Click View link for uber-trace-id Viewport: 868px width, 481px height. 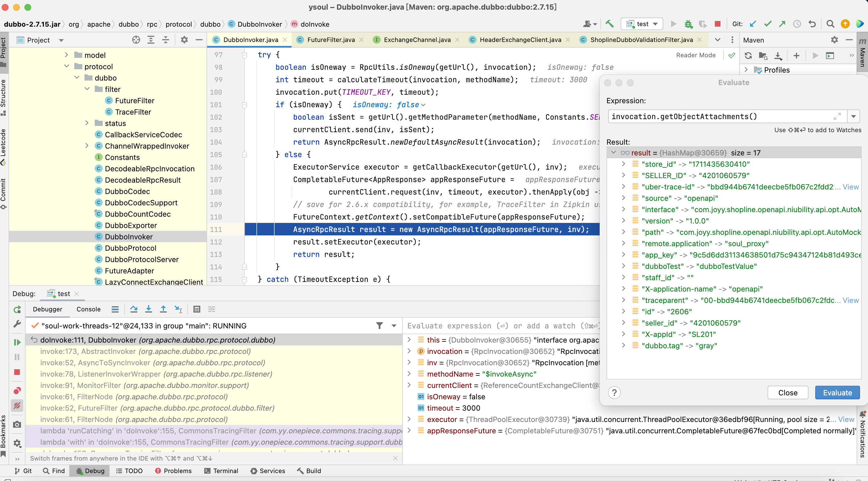tap(850, 187)
